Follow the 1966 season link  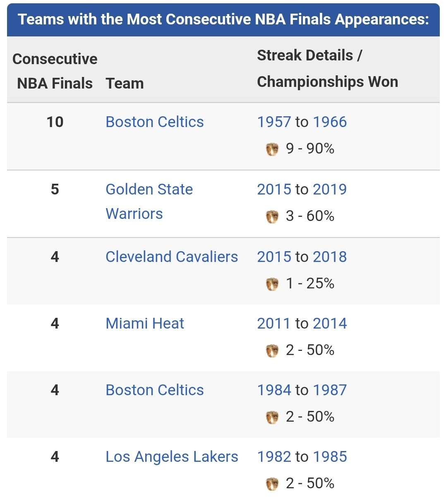click(x=330, y=122)
